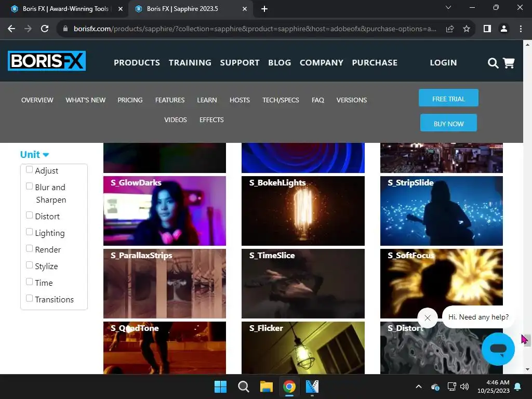Open the WHAT'S NEW section link
Screen dimensions: 532x399
[x=86, y=100]
